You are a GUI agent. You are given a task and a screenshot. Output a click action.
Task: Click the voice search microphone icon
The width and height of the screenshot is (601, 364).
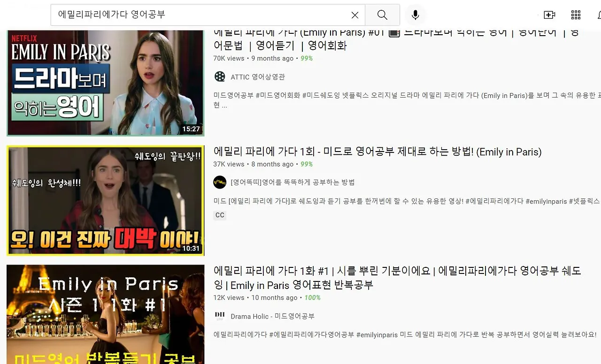coord(415,15)
